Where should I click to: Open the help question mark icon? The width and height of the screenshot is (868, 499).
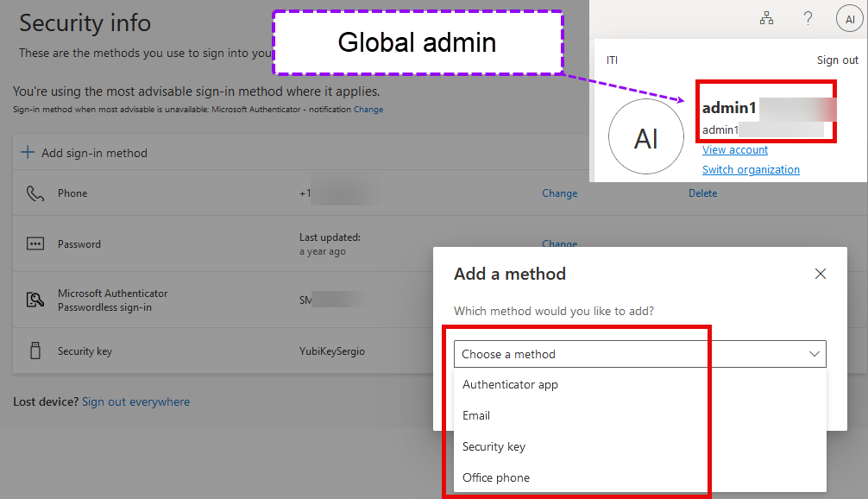pos(808,19)
